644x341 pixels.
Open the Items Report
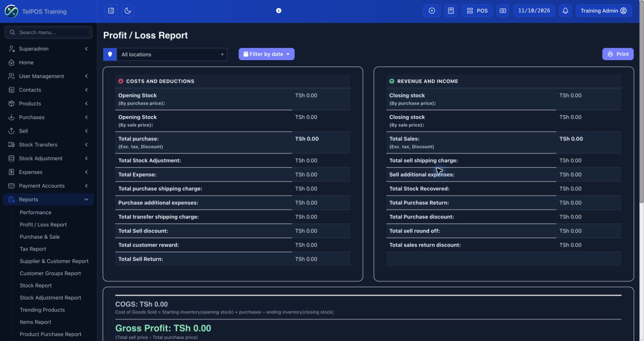(x=35, y=322)
